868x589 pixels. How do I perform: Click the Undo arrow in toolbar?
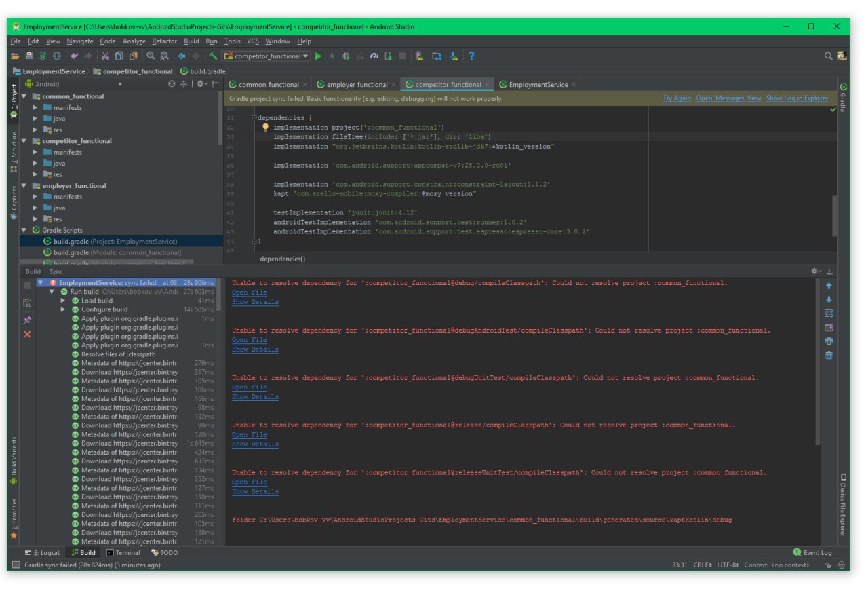click(x=73, y=56)
